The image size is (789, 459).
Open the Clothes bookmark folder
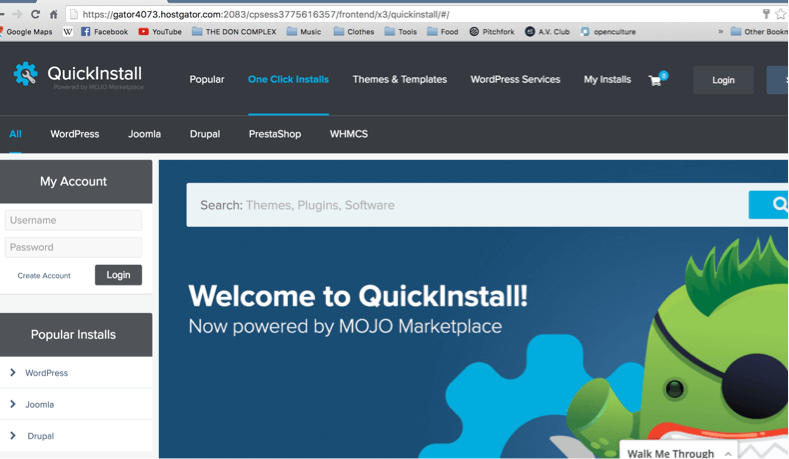point(354,32)
